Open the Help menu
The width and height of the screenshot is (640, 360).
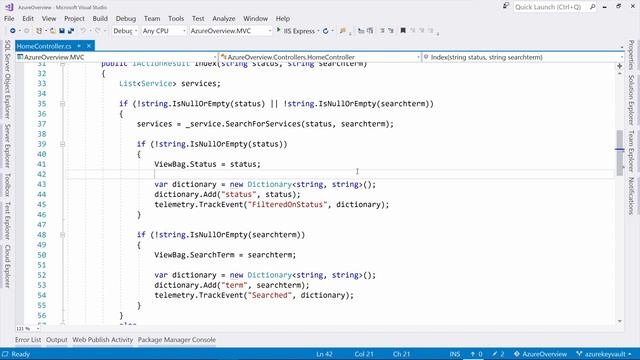coord(282,18)
